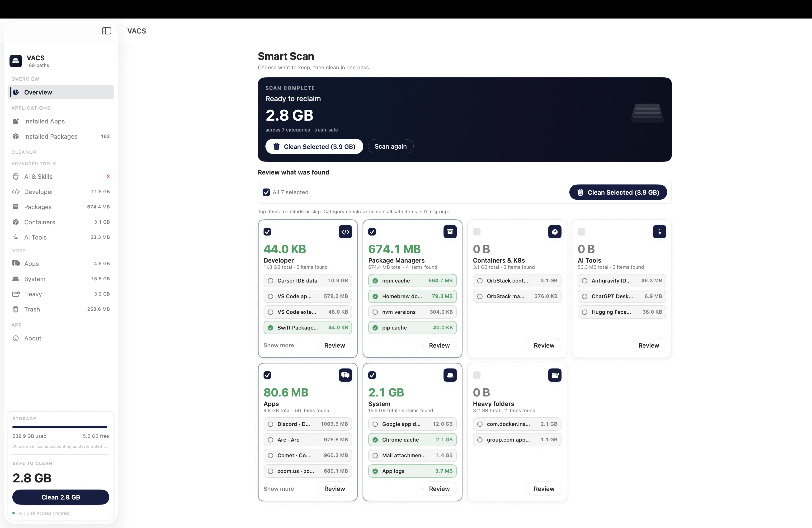Open AI & Skills sidebar item
This screenshot has height=528, width=812.
coord(61,176)
